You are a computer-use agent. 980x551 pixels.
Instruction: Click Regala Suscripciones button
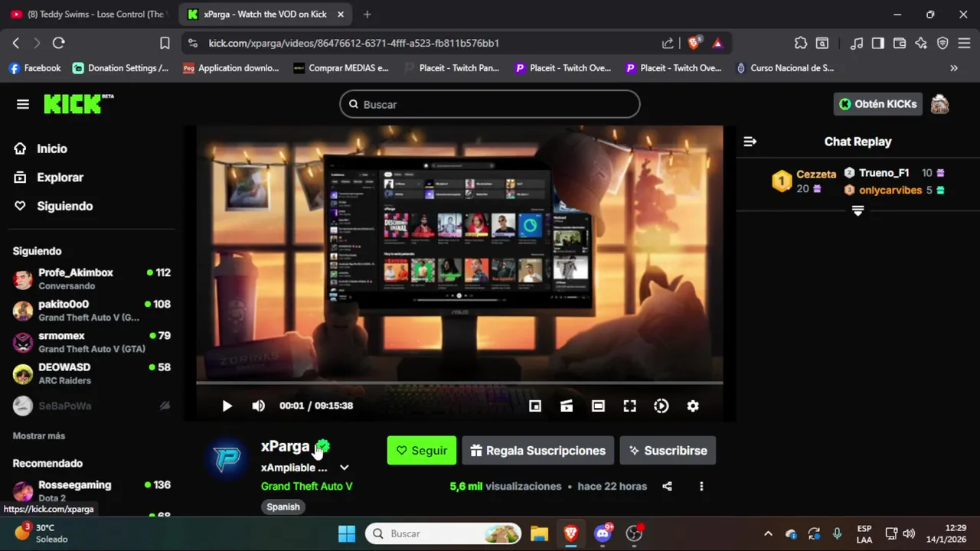pyautogui.click(x=538, y=451)
